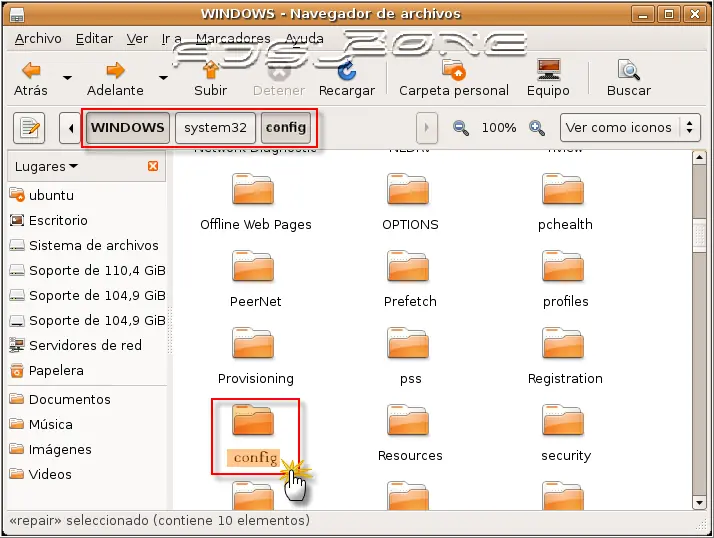Image resolution: width=714 pixels, height=538 pixels.
Task: Select the profiles folder
Action: click(565, 279)
